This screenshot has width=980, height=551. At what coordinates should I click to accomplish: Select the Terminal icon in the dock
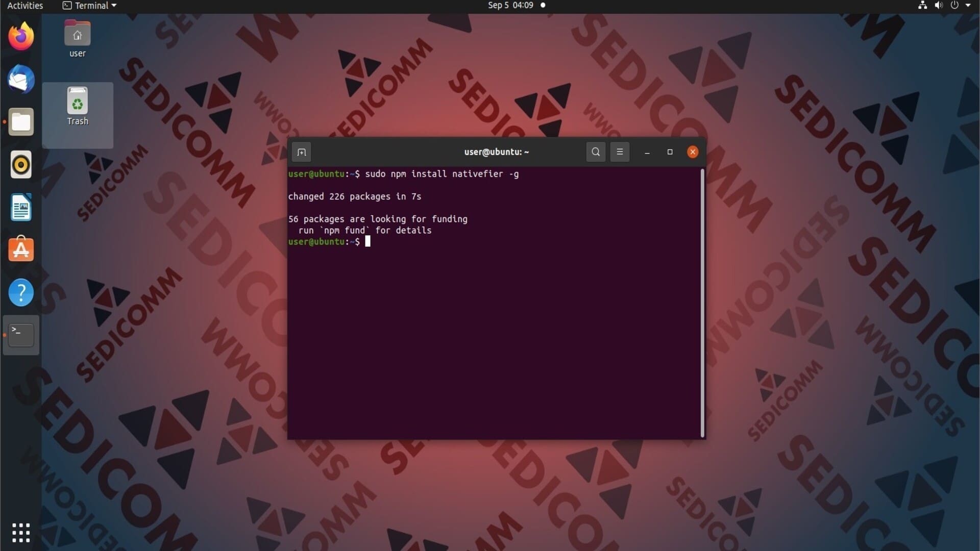21,335
